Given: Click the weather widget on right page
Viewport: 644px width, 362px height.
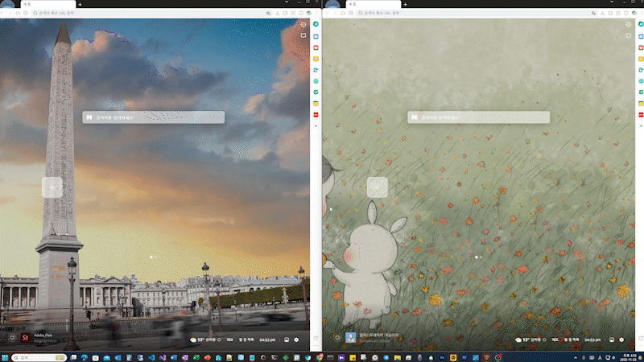Looking at the screenshot, I should click(x=530, y=339).
